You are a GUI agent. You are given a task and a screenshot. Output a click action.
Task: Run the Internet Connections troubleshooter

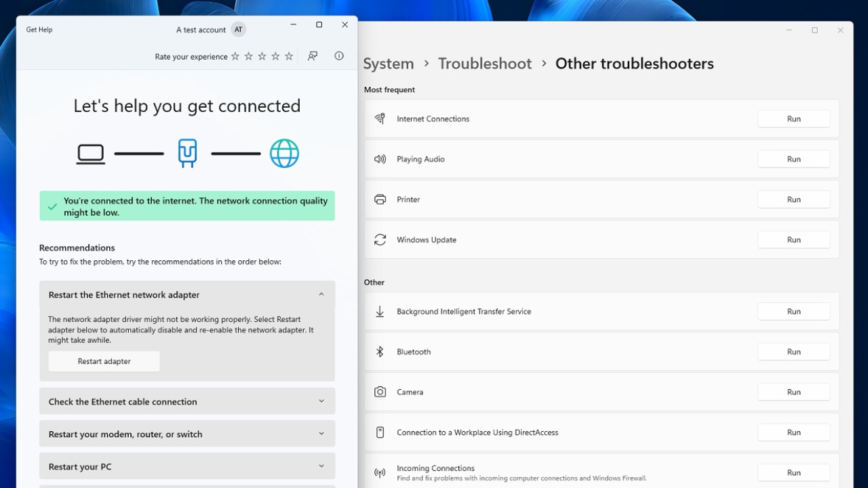[793, 119]
